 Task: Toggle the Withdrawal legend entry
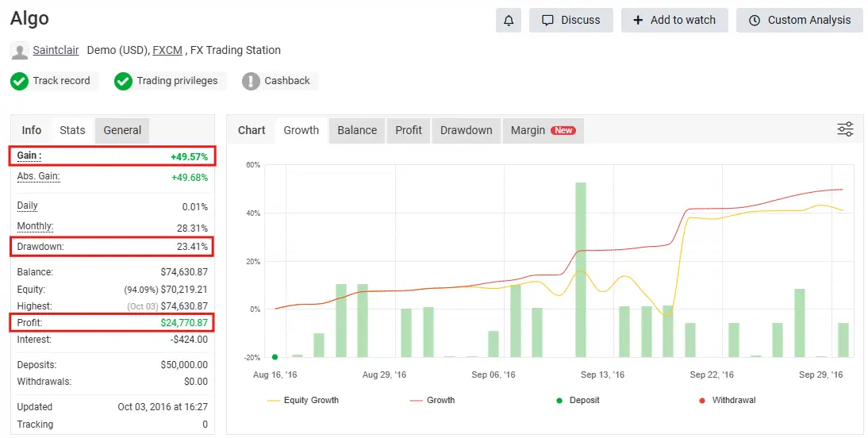(725, 400)
